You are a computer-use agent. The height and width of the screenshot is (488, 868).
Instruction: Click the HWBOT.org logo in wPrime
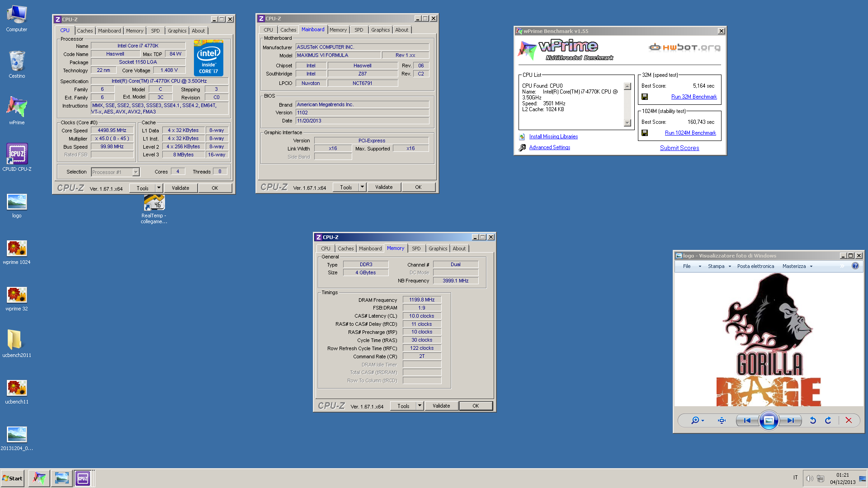(684, 47)
